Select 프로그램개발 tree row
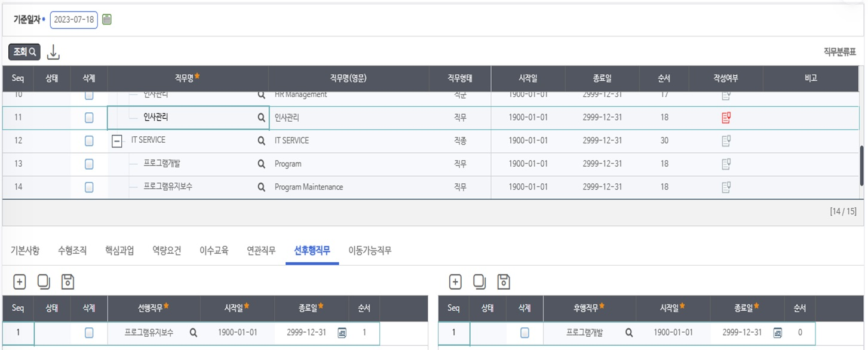This screenshot has height=350, width=868. point(162,164)
